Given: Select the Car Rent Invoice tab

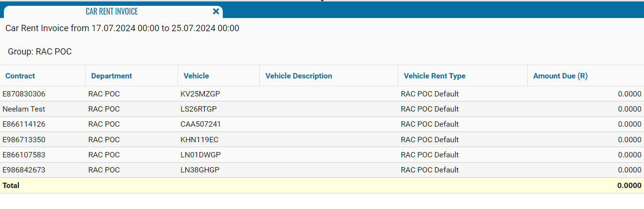Looking at the screenshot, I should [x=112, y=12].
